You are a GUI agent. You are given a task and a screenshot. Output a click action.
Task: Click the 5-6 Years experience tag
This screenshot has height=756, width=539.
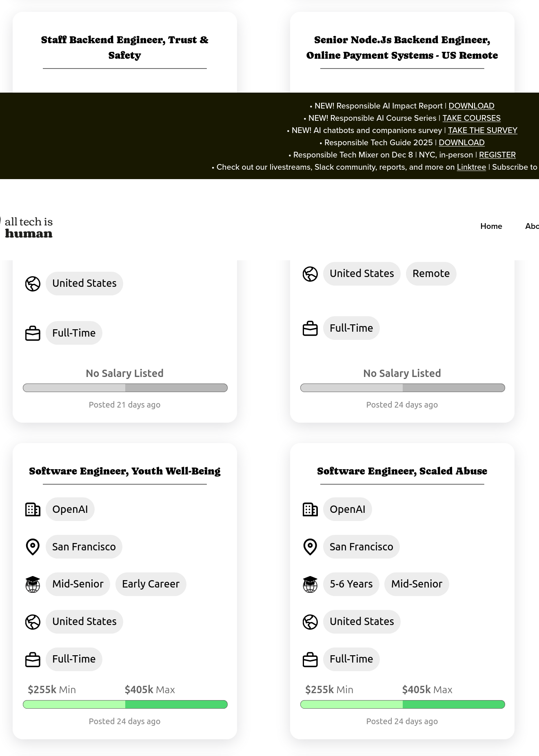tap(351, 584)
